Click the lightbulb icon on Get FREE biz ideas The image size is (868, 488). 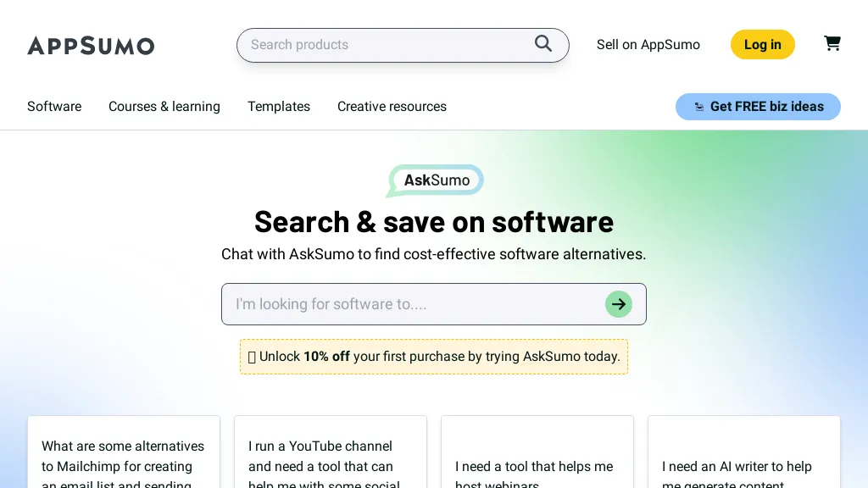(699, 107)
